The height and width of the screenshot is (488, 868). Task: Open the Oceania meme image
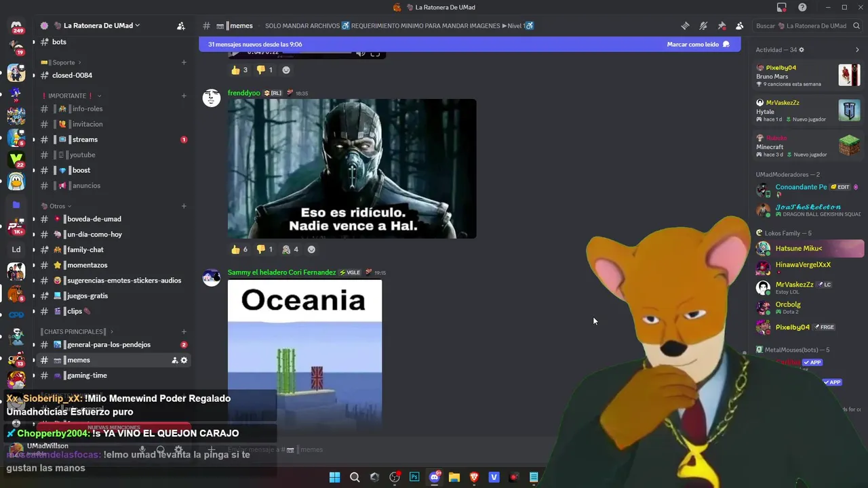point(304,354)
